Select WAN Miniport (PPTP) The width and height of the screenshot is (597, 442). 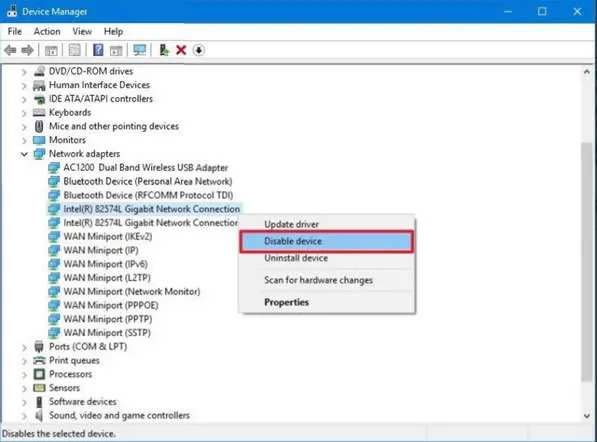pos(108,319)
